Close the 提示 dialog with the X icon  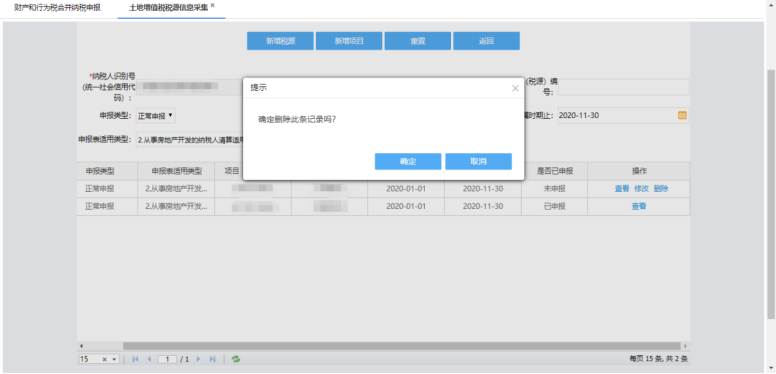coord(515,88)
